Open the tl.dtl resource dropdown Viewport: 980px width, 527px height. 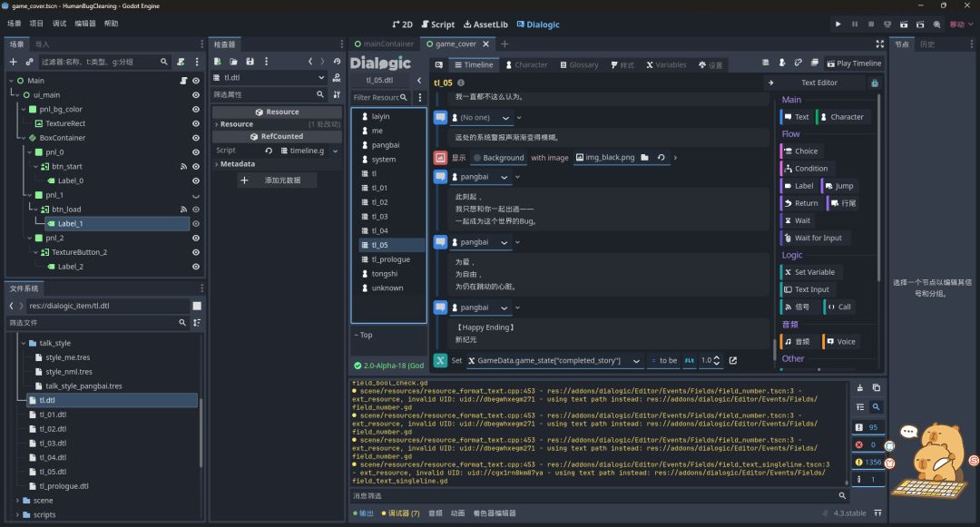(321, 78)
